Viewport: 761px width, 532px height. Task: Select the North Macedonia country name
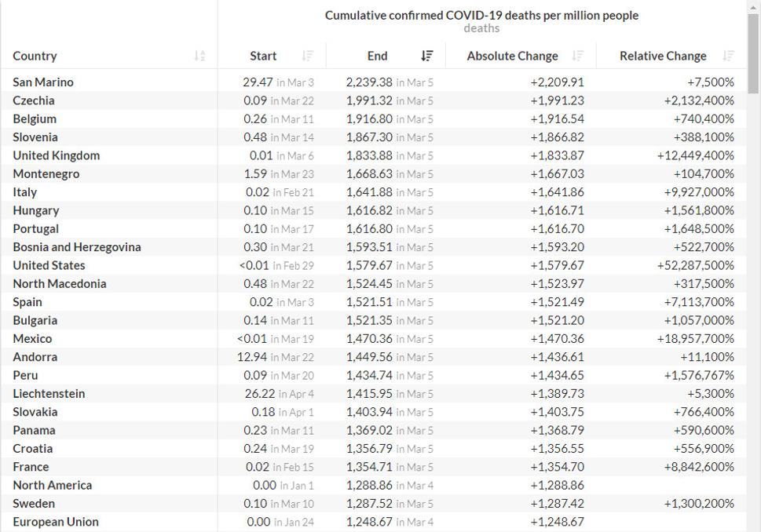click(60, 284)
